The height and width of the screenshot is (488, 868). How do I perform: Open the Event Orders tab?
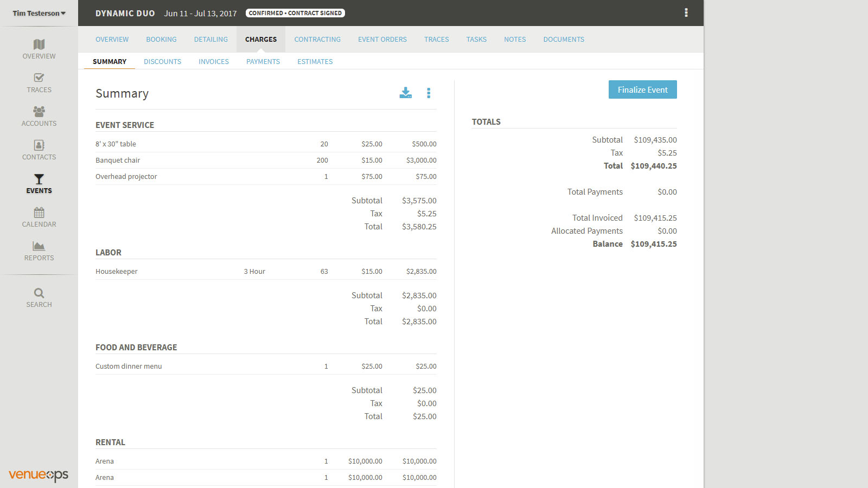pos(382,40)
